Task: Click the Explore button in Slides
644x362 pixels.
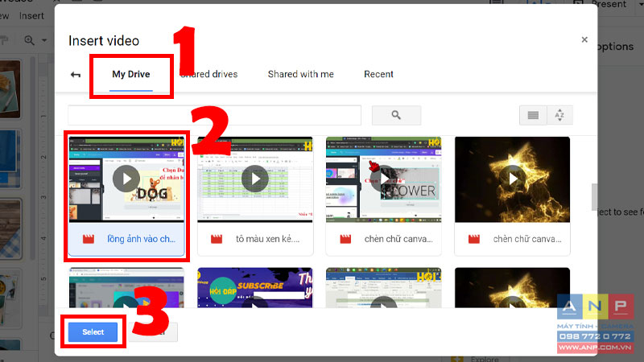Action: pos(475,359)
